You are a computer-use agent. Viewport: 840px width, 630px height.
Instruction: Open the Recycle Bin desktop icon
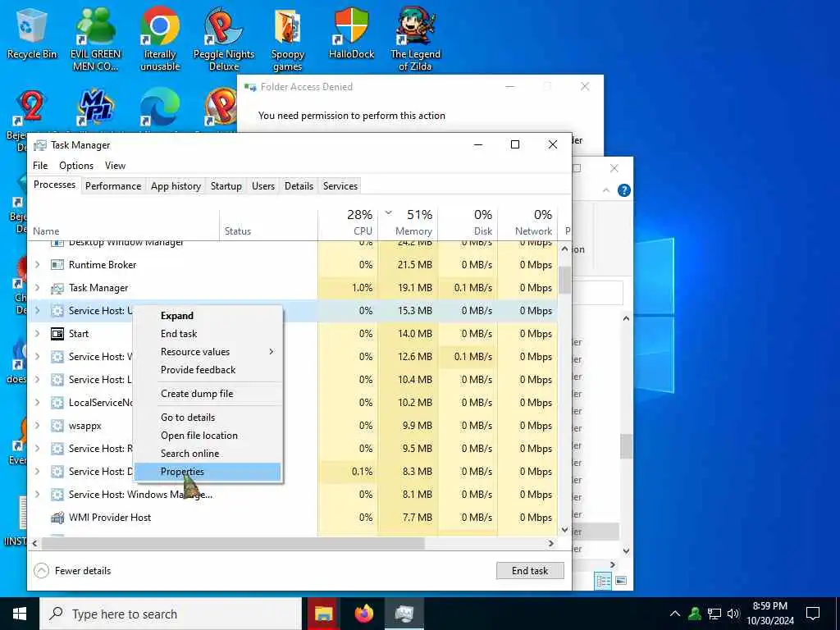click(x=32, y=33)
